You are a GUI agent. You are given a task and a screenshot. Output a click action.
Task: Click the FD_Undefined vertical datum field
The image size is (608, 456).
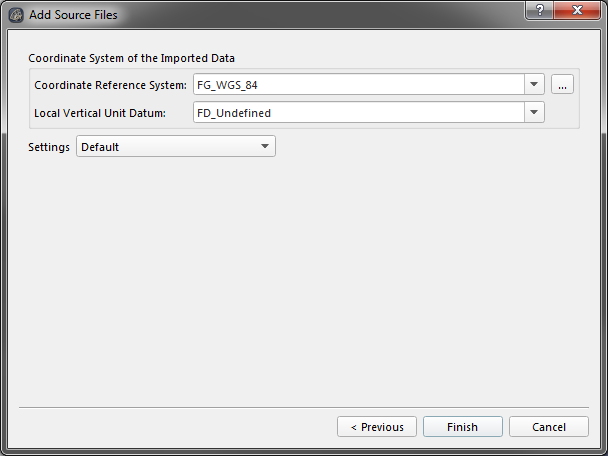[x=358, y=113]
